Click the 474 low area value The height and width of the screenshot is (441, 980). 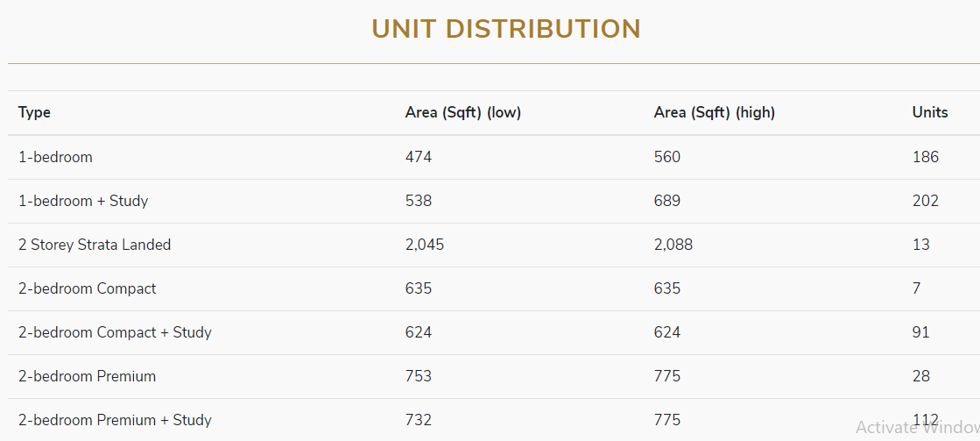[419, 157]
